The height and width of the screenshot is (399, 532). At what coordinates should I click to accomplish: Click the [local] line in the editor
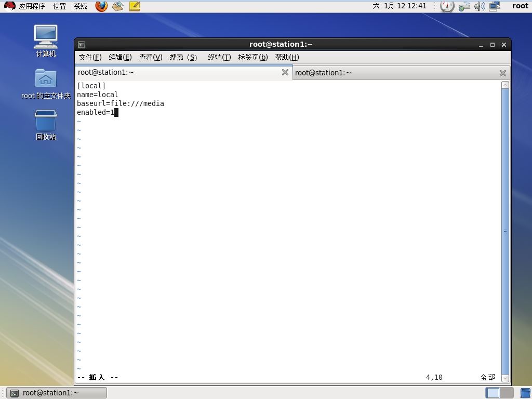point(91,86)
